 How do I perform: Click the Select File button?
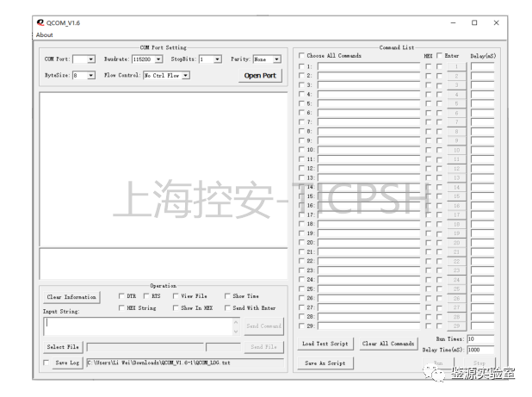[63, 347]
